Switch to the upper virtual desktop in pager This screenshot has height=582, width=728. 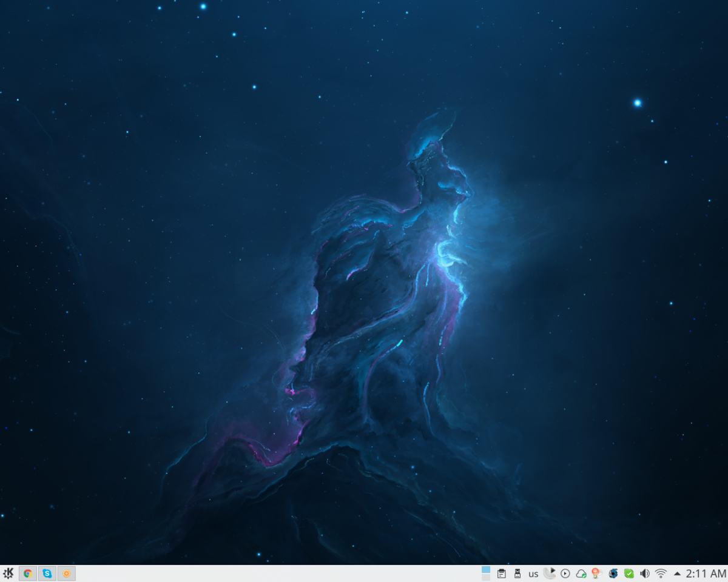[485, 569]
